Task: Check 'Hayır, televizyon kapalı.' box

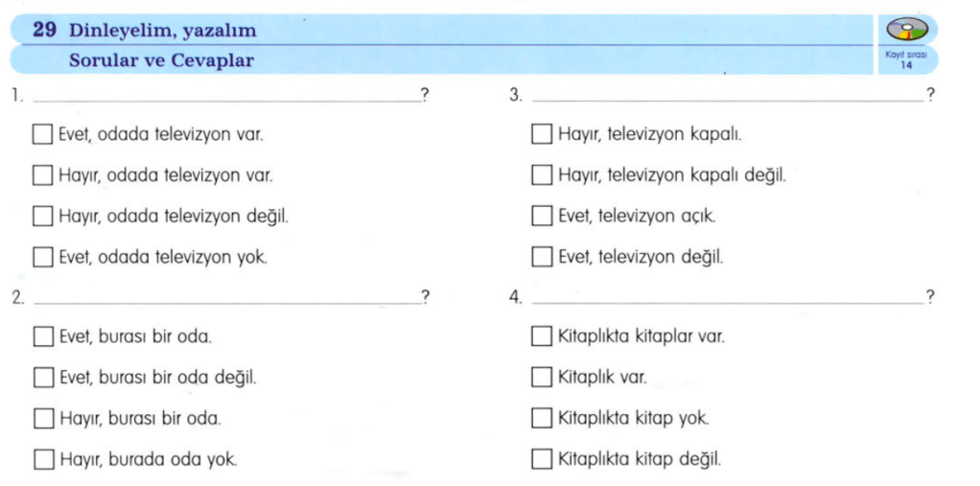Action: tap(542, 135)
